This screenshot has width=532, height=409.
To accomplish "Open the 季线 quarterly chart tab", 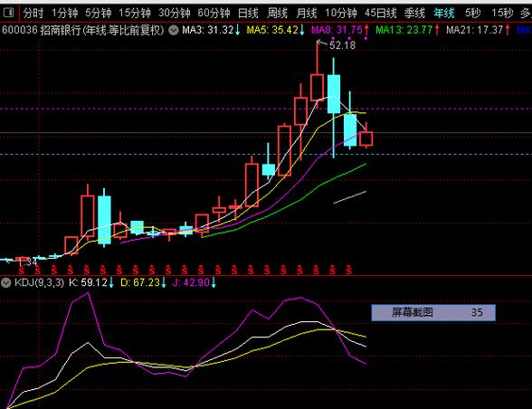I will [x=414, y=14].
